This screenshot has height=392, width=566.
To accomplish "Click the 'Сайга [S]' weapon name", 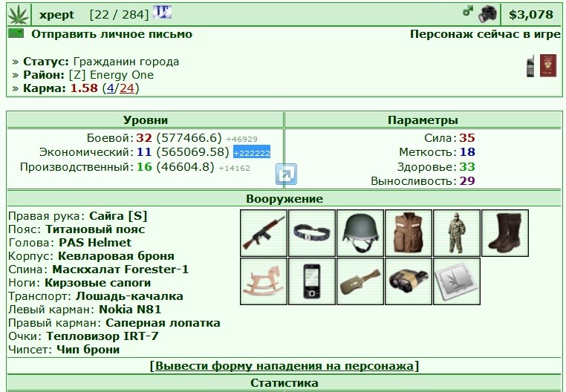I will 118,216.
